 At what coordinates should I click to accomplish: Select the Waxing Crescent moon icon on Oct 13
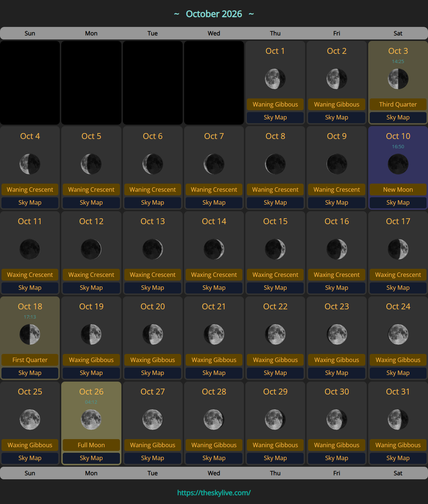[152, 249]
